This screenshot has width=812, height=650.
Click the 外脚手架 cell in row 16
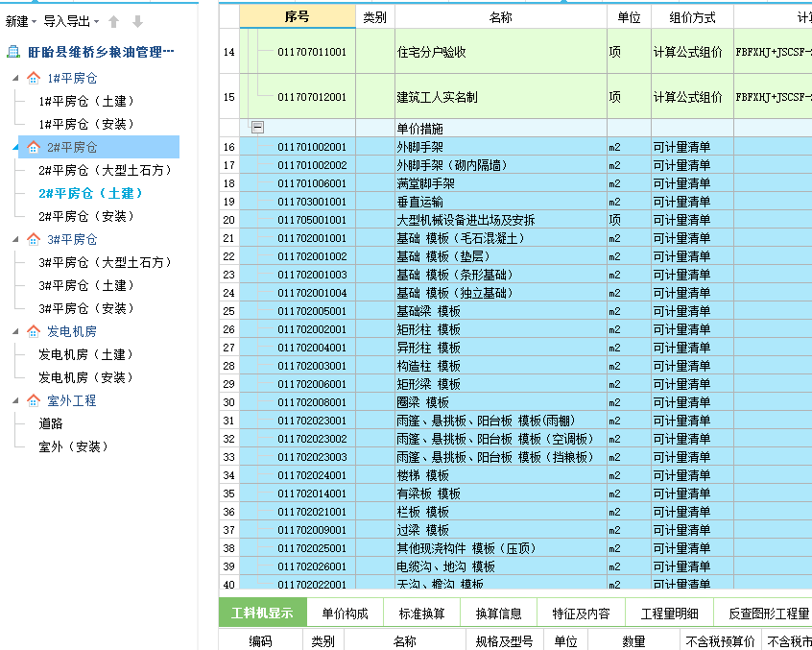tap(501, 147)
